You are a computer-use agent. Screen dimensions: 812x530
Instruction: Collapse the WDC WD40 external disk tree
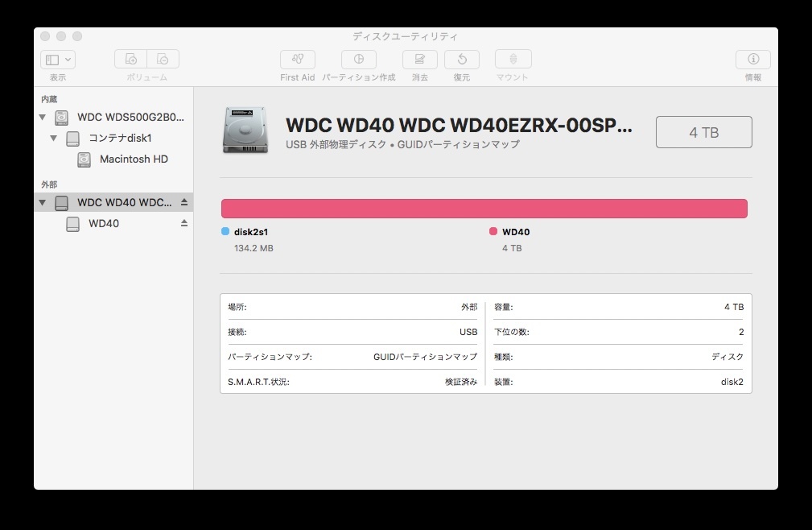pyautogui.click(x=42, y=202)
